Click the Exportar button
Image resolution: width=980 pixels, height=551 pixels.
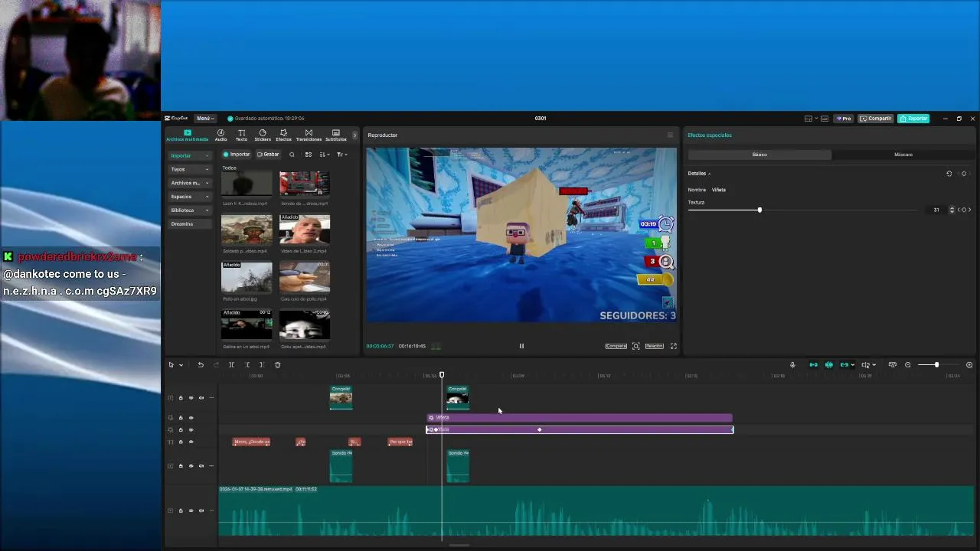click(913, 119)
